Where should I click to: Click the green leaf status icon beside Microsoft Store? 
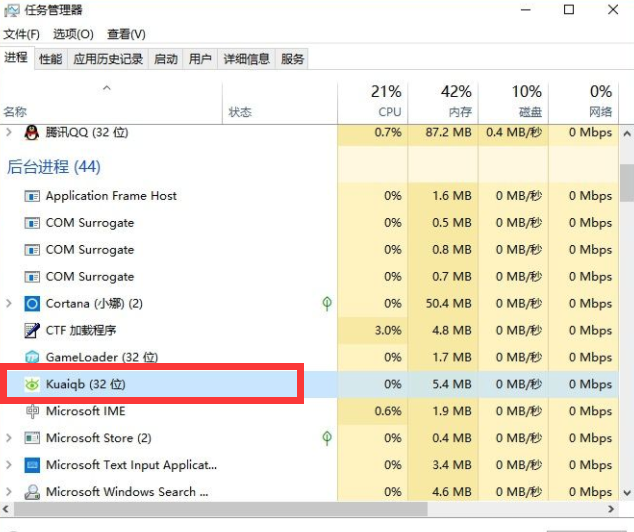[x=327, y=438]
